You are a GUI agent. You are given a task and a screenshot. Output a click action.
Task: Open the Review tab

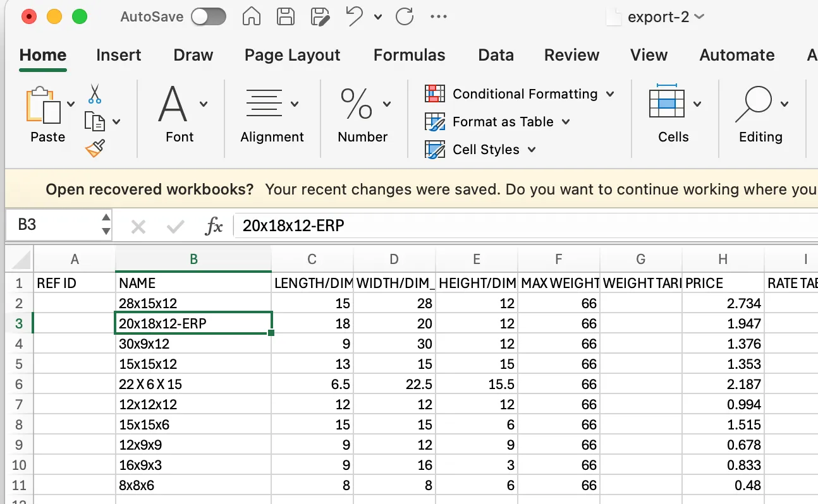point(572,55)
